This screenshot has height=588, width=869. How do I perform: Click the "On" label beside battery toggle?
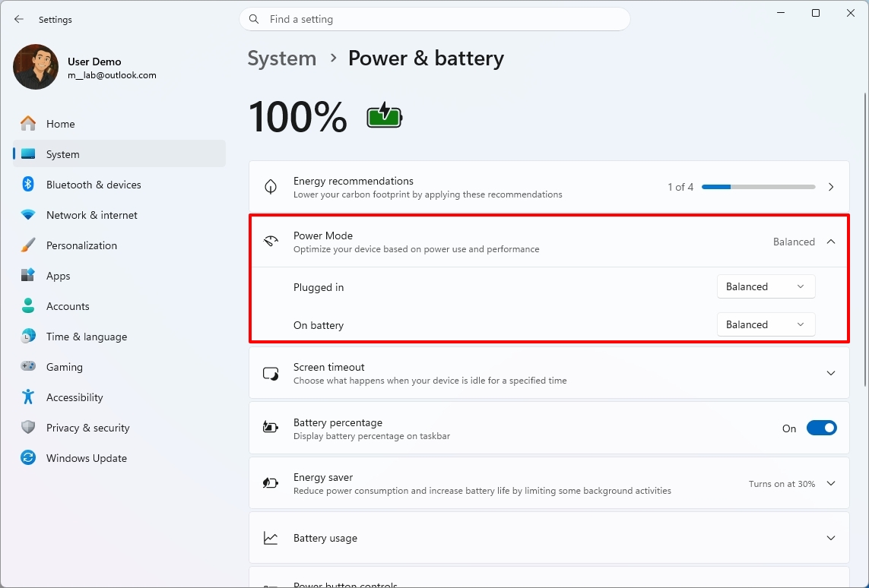click(x=788, y=428)
